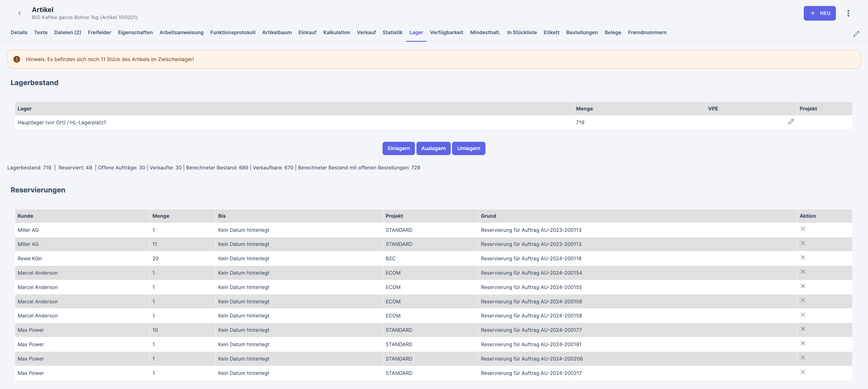Click the pencil edit icon below NEU button
Image resolution: width=868 pixels, height=389 pixels.
[856, 34]
